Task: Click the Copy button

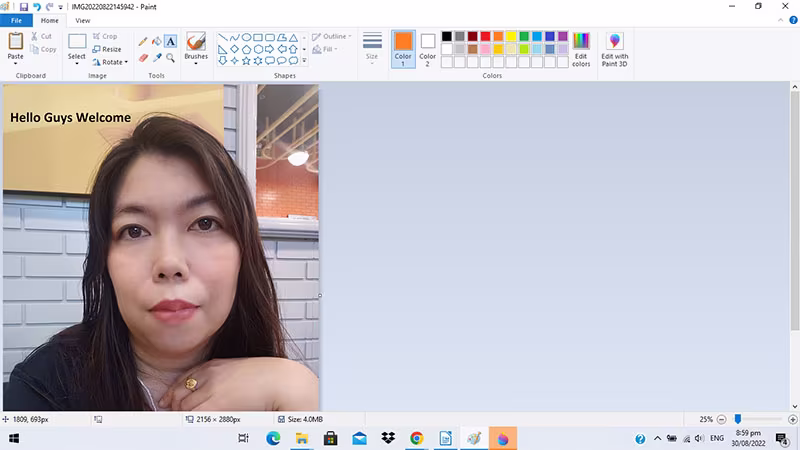Action: click(x=43, y=49)
